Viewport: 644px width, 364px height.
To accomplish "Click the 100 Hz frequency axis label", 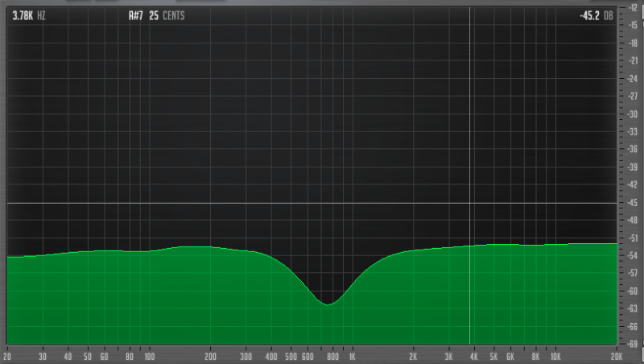I will point(150,355).
